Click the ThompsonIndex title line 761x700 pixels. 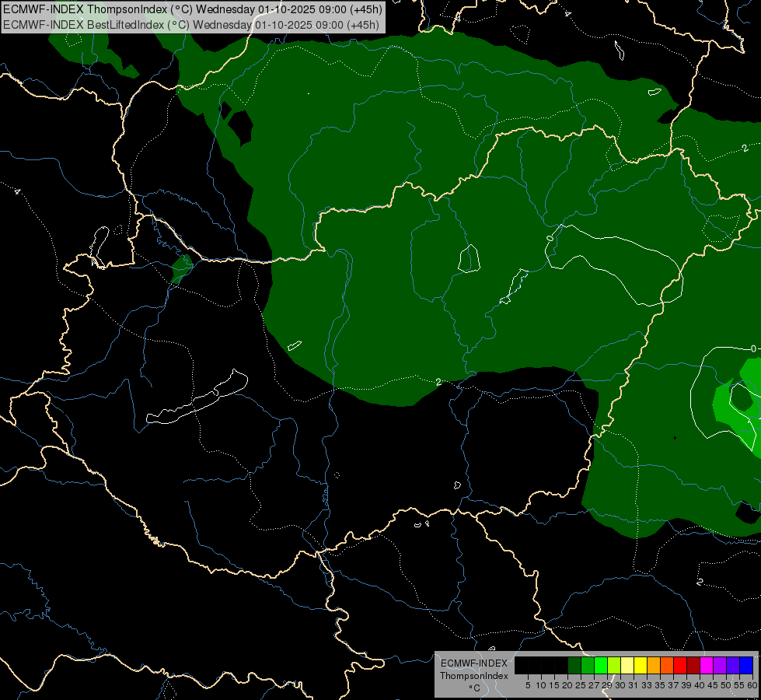click(193, 9)
